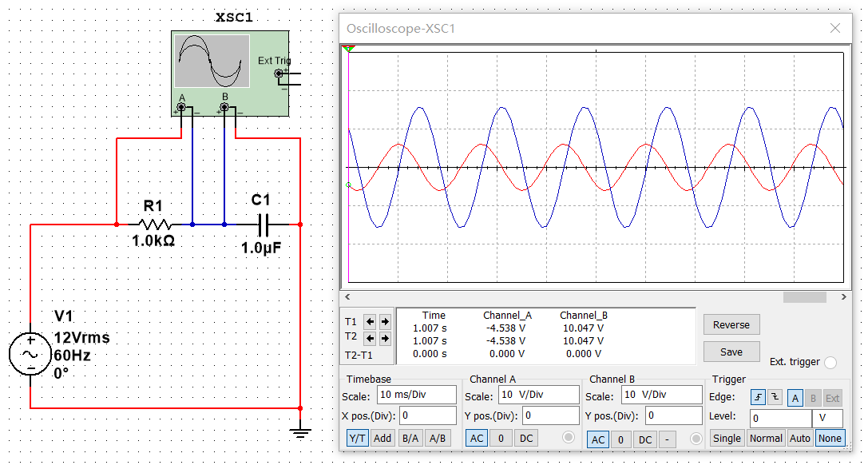
Task: Click the T1 cursor marker at top
Action: [348, 49]
